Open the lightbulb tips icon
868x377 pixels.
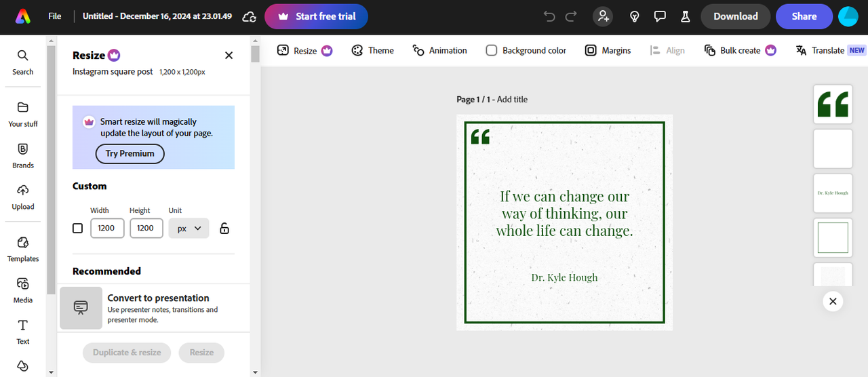point(635,16)
